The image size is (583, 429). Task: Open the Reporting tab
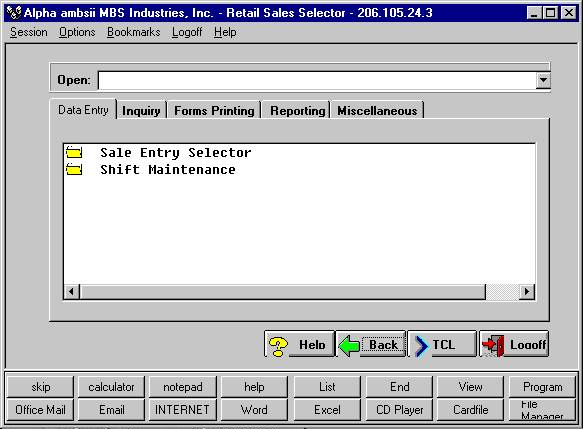pos(297,110)
